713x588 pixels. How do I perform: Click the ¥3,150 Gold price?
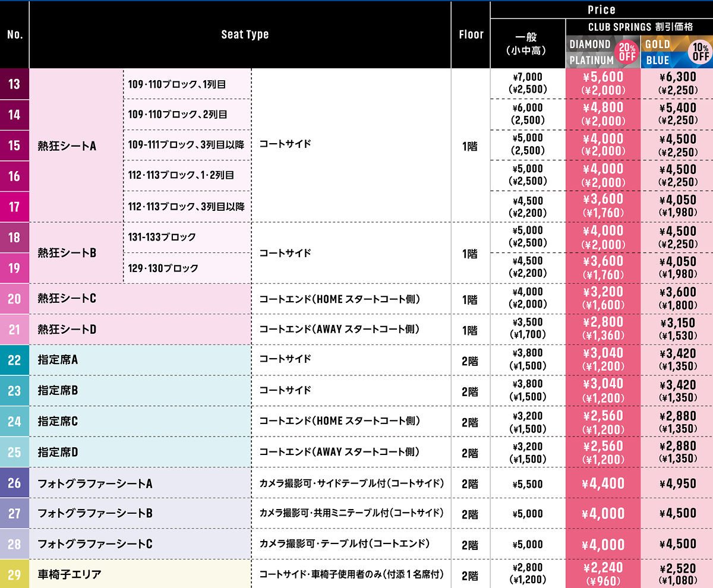[x=678, y=323]
